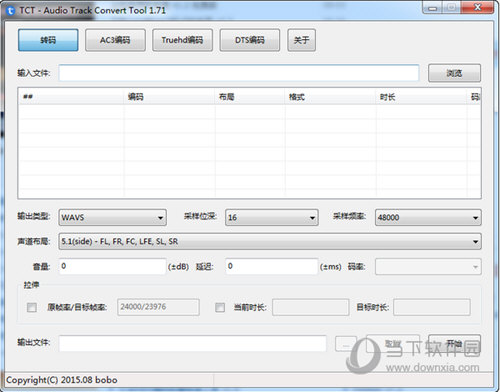This screenshot has height=392, width=500.
Task: Enable the 当前时长 checkbox
Action: (220, 307)
